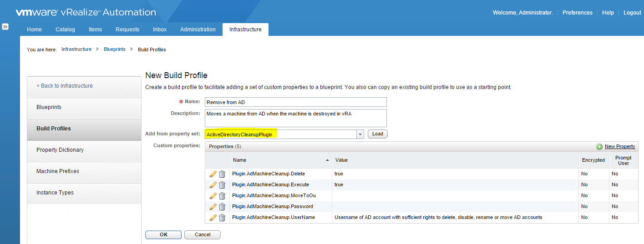Click the Prompt User column header
This screenshot has width=644, height=244.
tap(624, 160)
